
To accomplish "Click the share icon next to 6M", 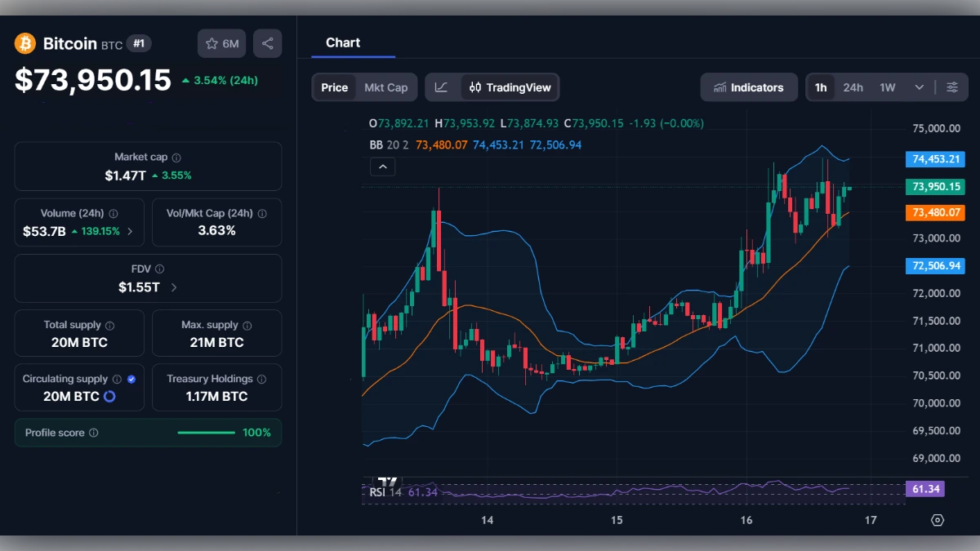I will click(267, 43).
